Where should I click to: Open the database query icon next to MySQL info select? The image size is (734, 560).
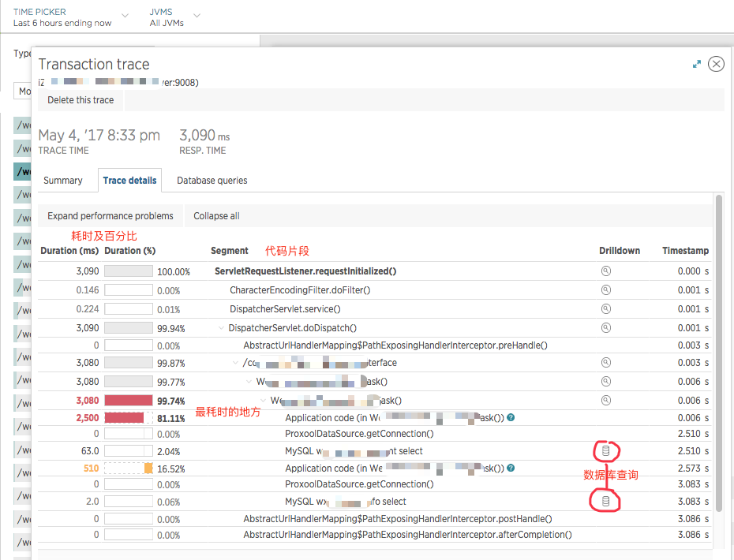(605, 501)
